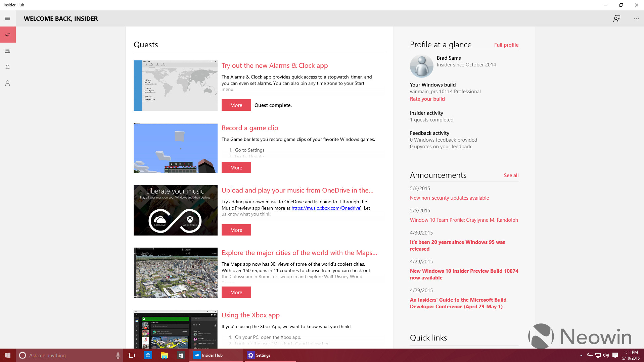Click the 'Ask me anything' search box

click(70, 355)
